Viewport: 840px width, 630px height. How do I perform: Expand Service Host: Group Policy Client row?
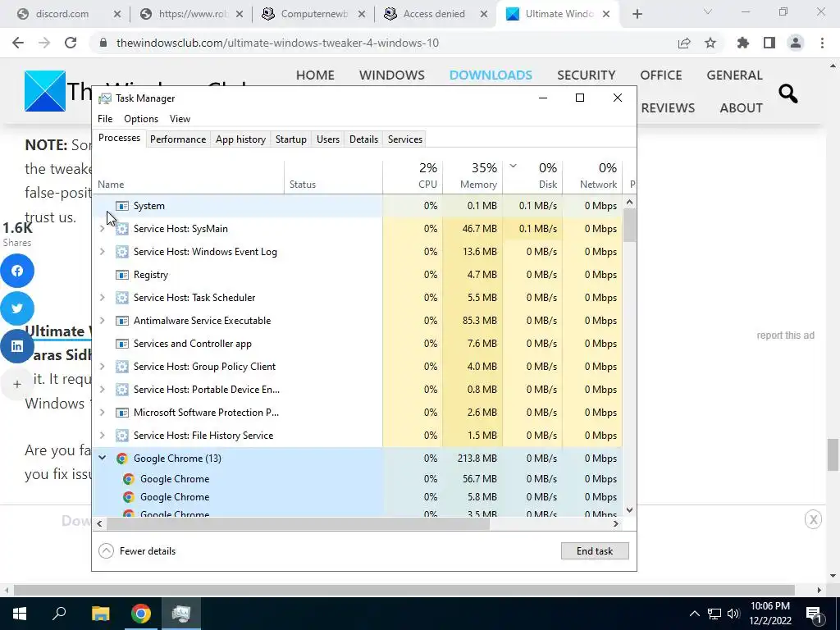(x=102, y=367)
